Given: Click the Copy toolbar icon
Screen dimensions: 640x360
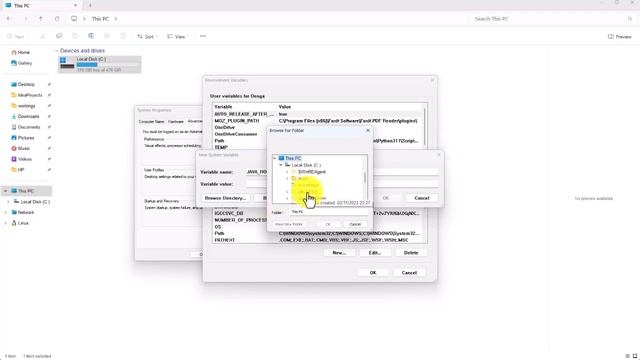Looking at the screenshot, I should (x=59, y=36).
